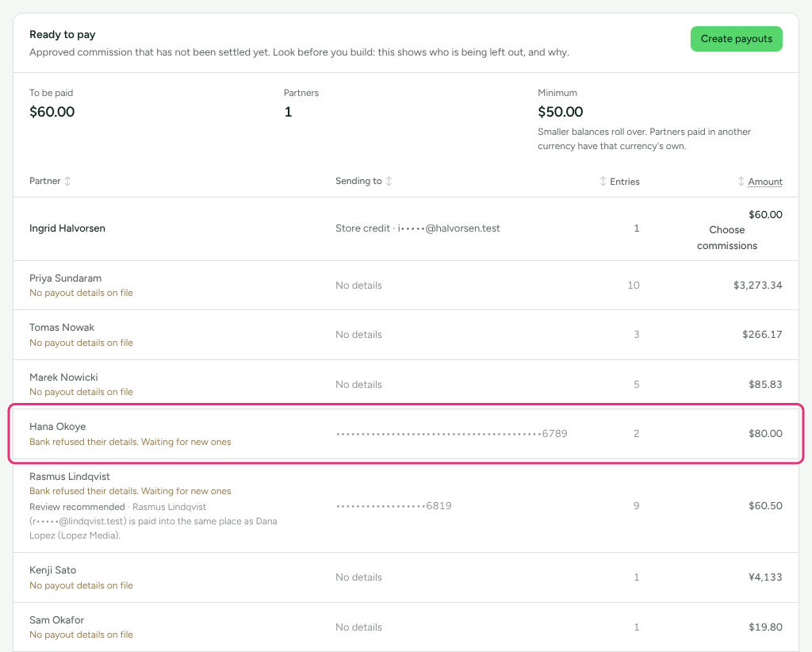
Task: Select partner name Ingrid Halvorsen
Action: (x=67, y=228)
